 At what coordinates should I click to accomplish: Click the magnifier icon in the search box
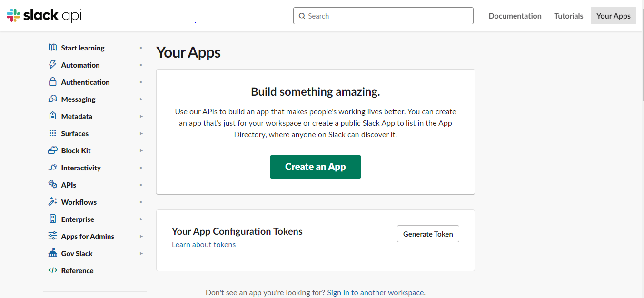(302, 16)
